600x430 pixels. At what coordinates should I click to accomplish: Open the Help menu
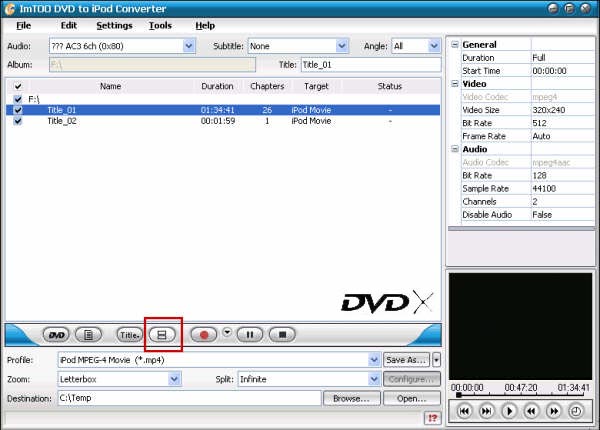tap(205, 25)
